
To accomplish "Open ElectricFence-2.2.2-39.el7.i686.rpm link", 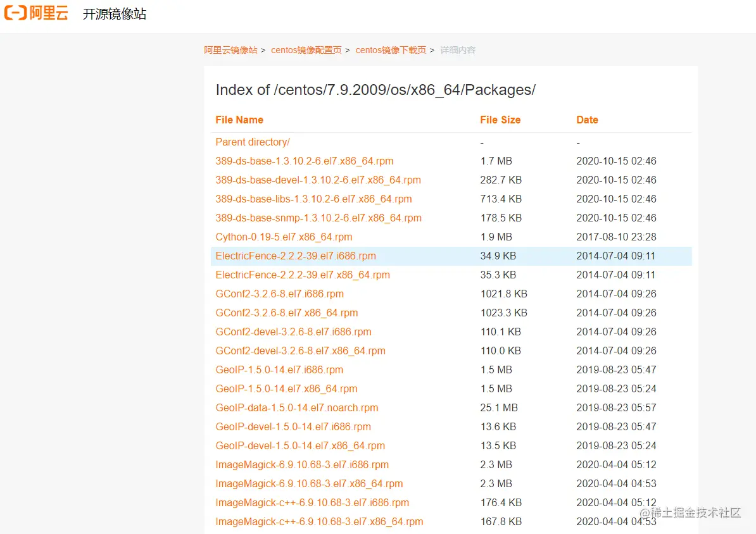I will [x=296, y=256].
